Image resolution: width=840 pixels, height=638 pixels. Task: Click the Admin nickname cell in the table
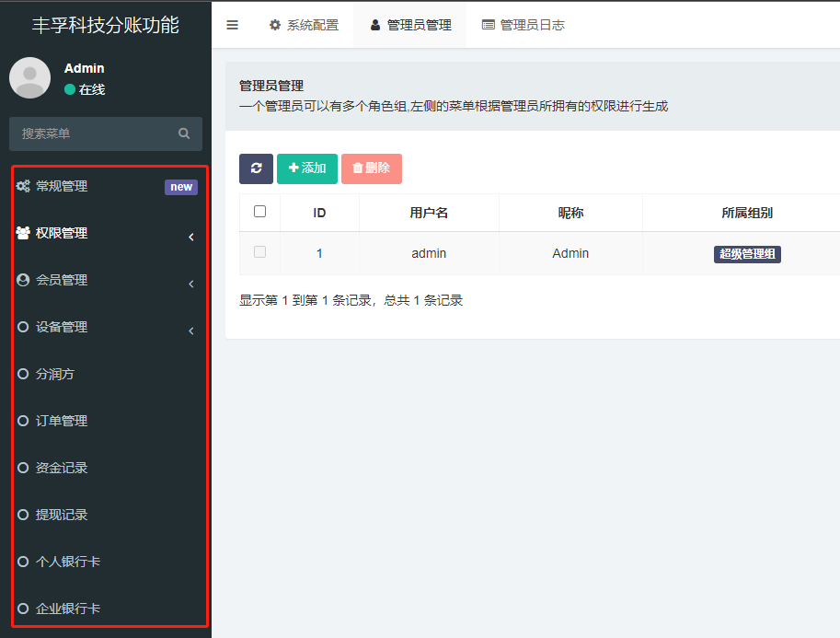tap(570, 253)
